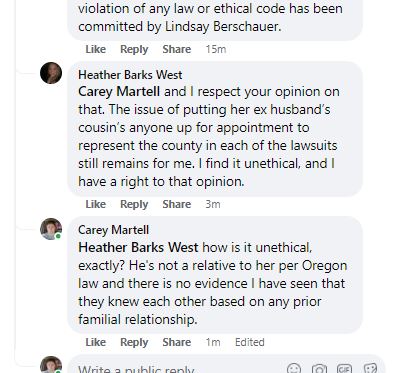The width and height of the screenshot is (398, 373).
Task: Like Heather Barks West's comment
Action: [x=96, y=204]
